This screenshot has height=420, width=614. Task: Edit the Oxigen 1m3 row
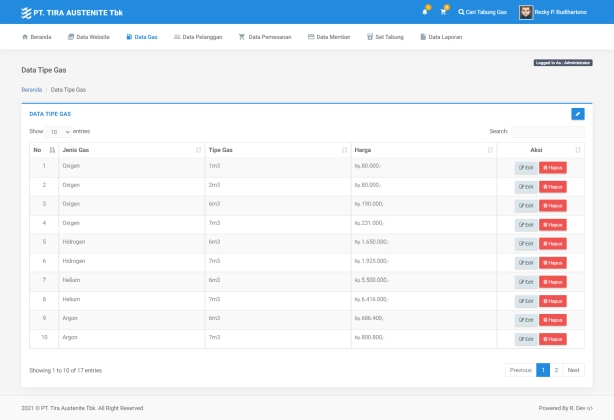pos(526,167)
